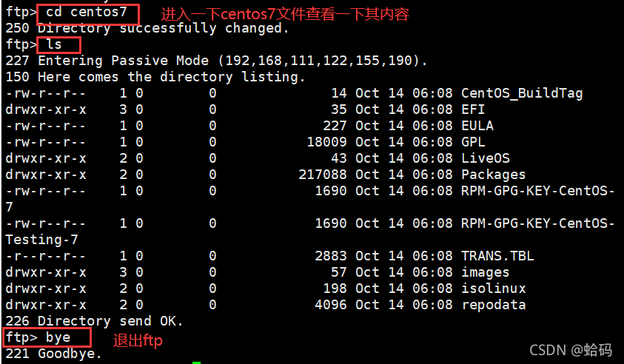Click the red centos7 Chinese annotation text

click(x=285, y=14)
